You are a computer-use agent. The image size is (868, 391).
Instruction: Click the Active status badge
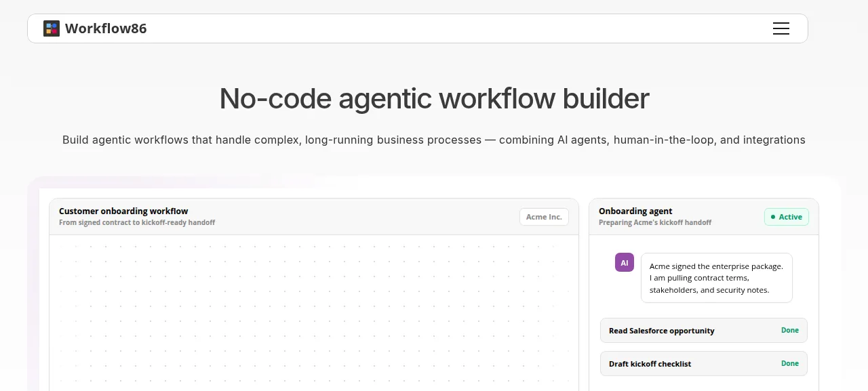coord(787,217)
